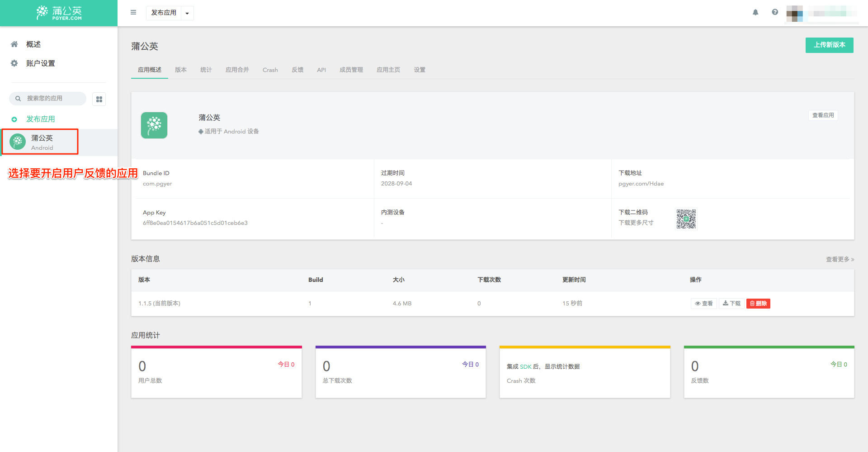
Task: Click the 总下载次数 statistics card
Action: pos(401,372)
